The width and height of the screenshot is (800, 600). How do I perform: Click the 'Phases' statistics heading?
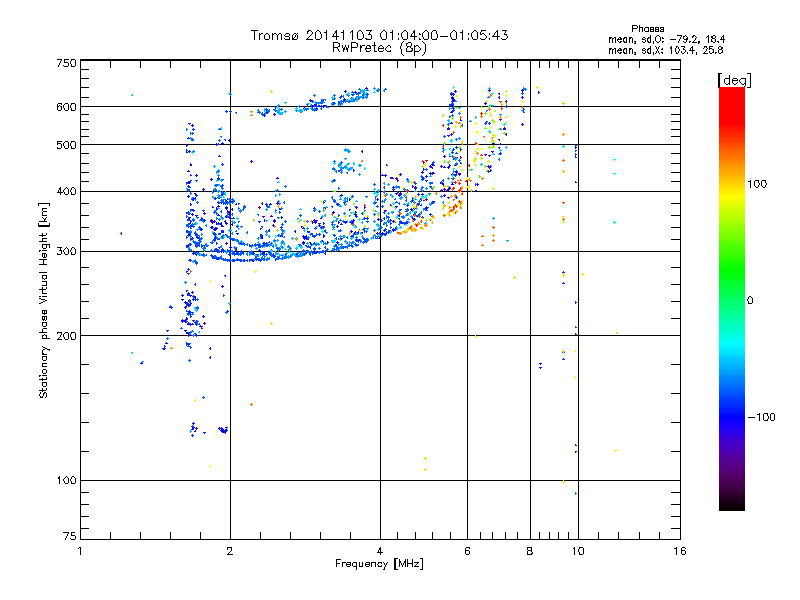tap(647, 29)
